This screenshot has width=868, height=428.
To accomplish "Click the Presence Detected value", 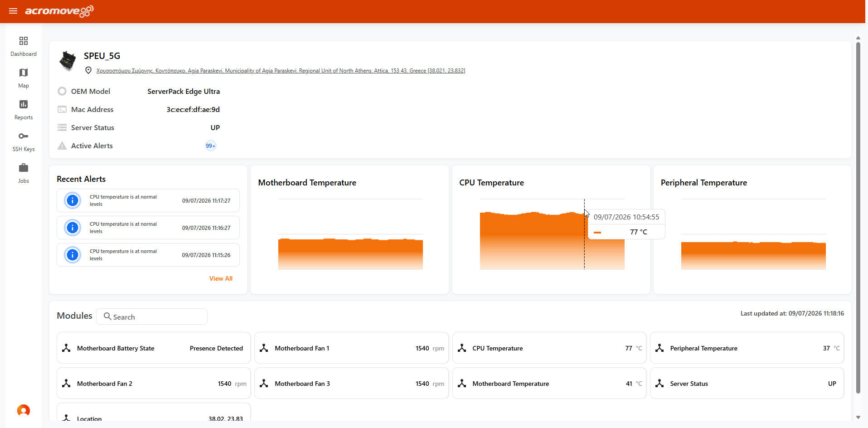I will pos(216,348).
